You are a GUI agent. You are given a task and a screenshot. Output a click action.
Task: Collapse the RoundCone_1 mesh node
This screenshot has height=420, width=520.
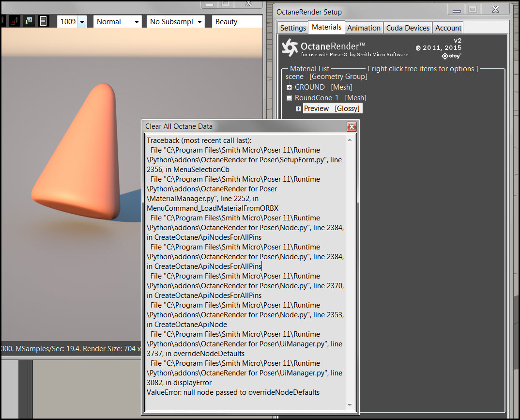coord(289,98)
